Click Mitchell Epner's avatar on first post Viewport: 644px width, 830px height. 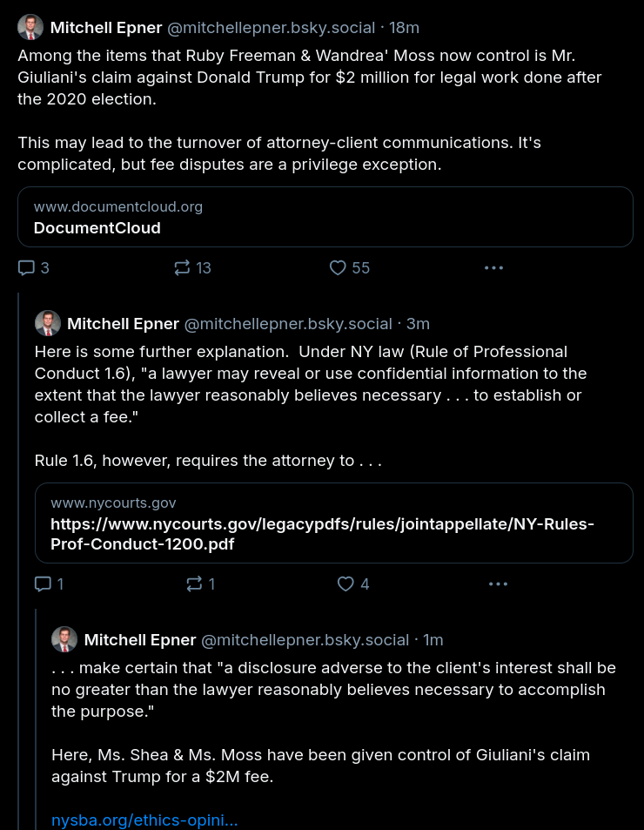tap(30, 28)
